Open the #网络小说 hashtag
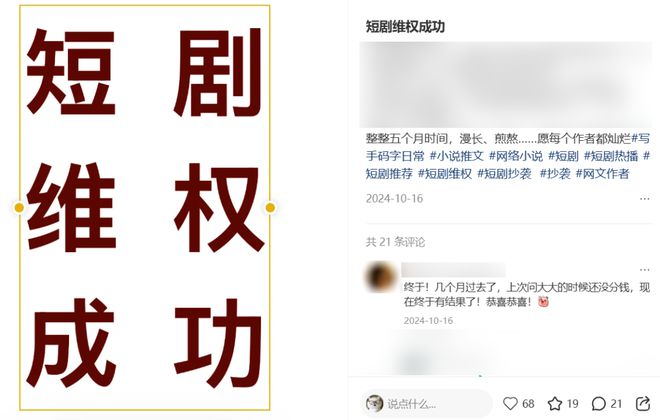Image resolution: width=660 pixels, height=420 pixels. click(516, 156)
